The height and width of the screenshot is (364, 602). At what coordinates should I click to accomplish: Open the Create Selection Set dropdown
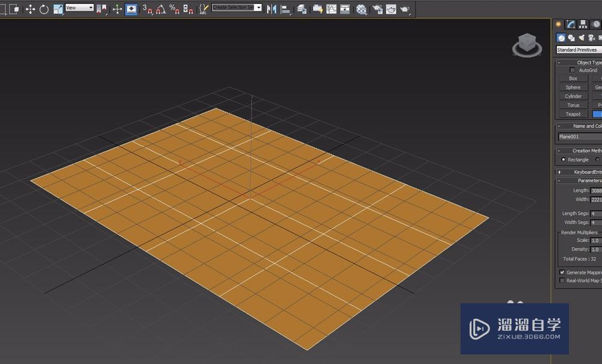pyautogui.click(x=235, y=7)
